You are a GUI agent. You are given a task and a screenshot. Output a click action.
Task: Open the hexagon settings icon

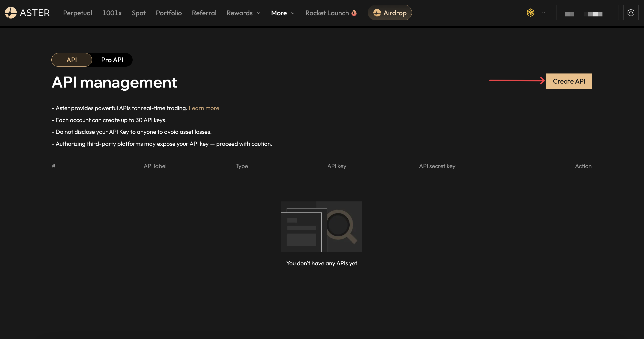[x=631, y=12]
